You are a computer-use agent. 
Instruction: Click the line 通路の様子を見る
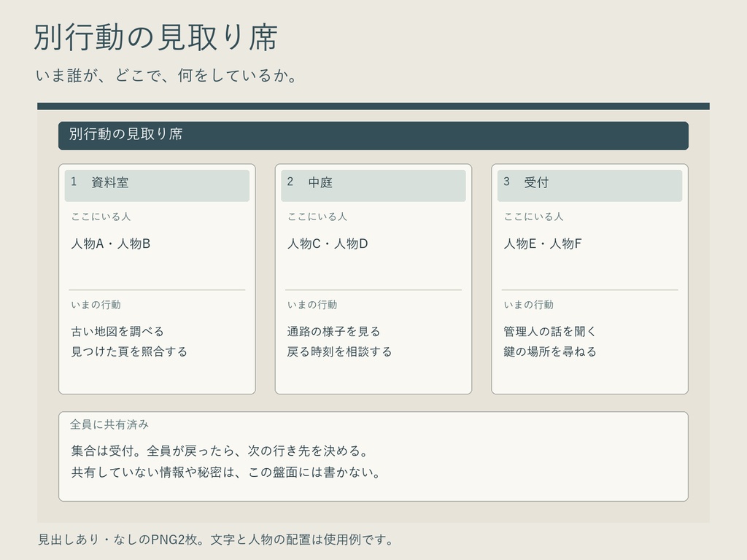click(333, 332)
